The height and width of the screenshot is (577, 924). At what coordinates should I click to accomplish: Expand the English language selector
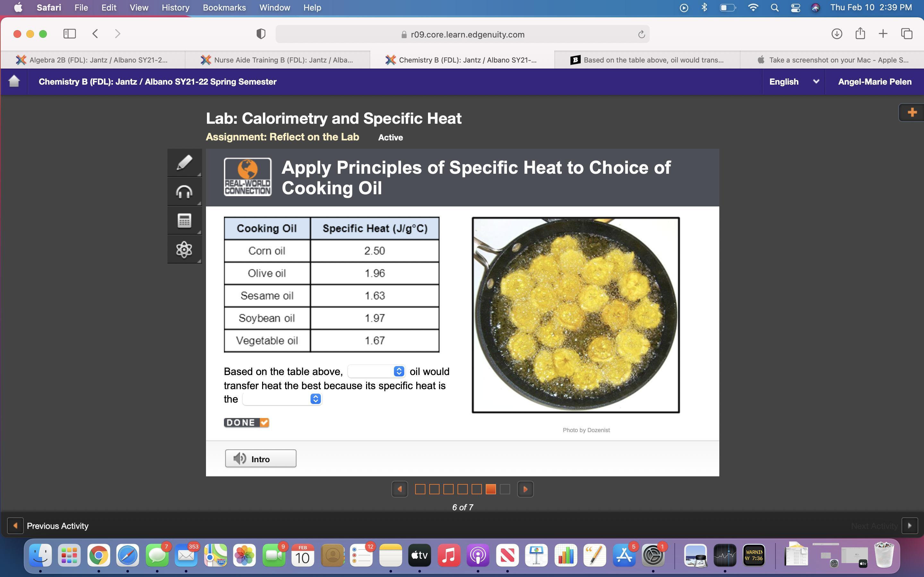point(793,82)
